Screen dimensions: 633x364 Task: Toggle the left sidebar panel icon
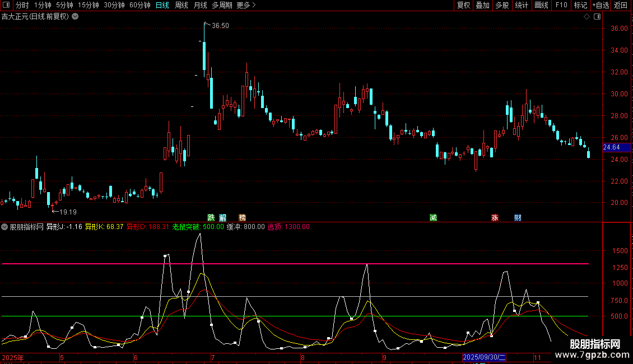click(6, 5)
